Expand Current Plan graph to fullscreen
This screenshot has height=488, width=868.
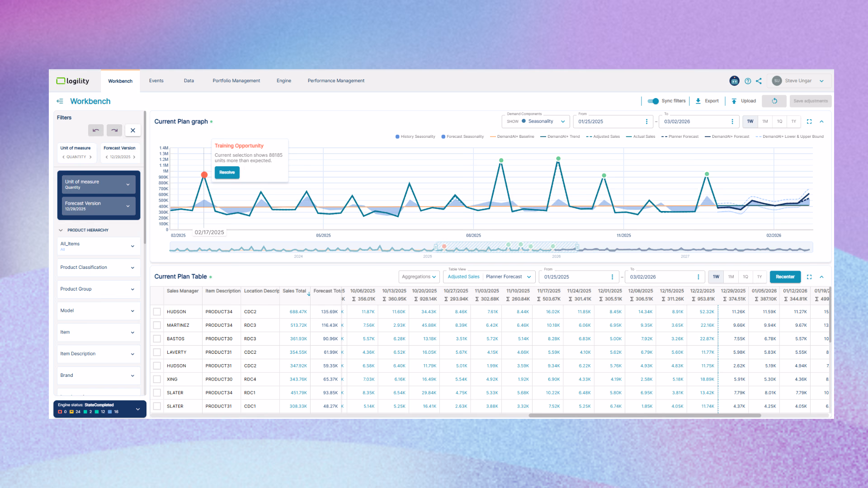click(x=809, y=122)
